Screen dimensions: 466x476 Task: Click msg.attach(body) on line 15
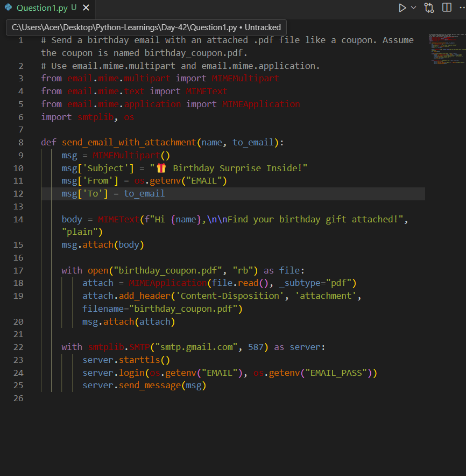(103, 244)
